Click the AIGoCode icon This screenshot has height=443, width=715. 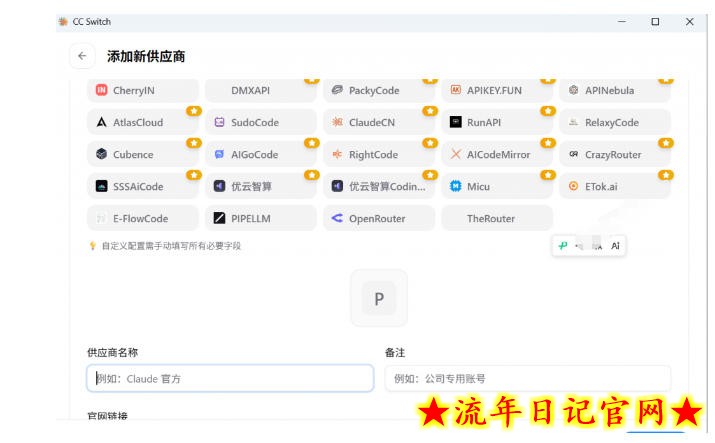tap(219, 154)
